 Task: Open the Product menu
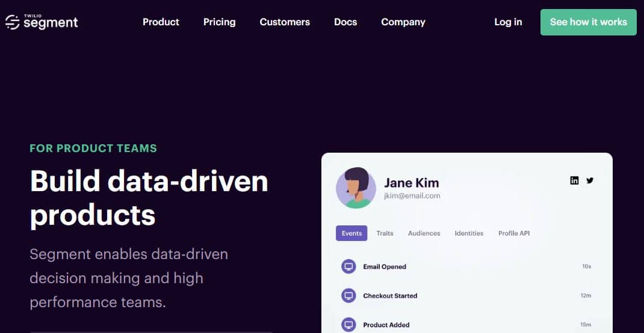point(161,22)
